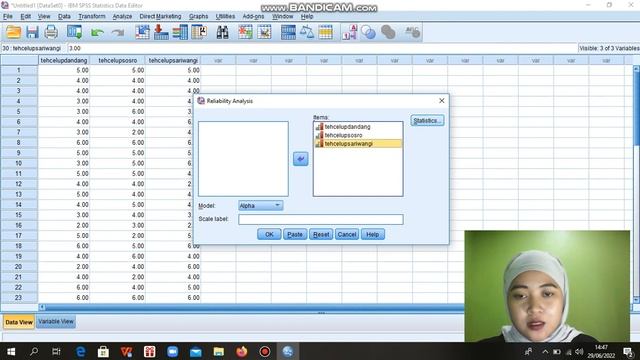The height and width of the screenshot is (360, 640).
Task: Switch to Data View tab
Action: [19, 322]
